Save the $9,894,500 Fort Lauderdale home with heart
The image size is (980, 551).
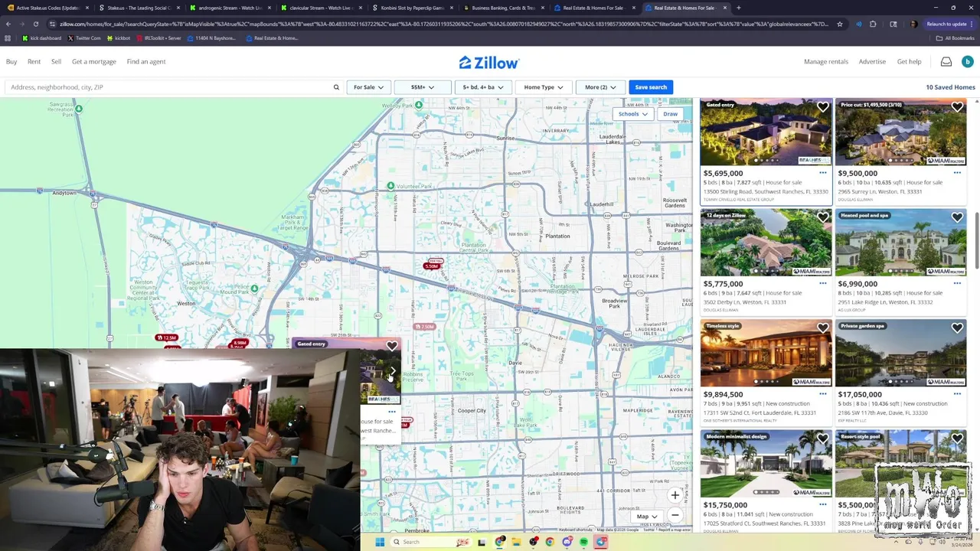tap(822, 328)
